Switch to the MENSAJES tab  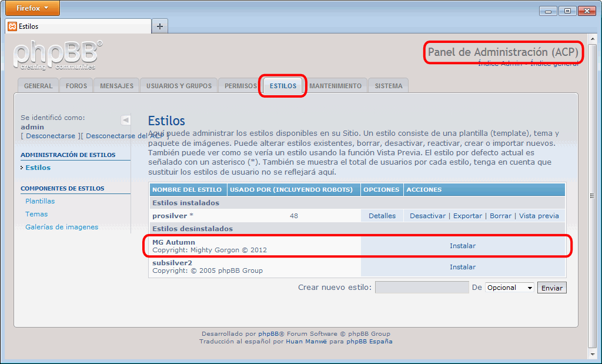(116, 86)
